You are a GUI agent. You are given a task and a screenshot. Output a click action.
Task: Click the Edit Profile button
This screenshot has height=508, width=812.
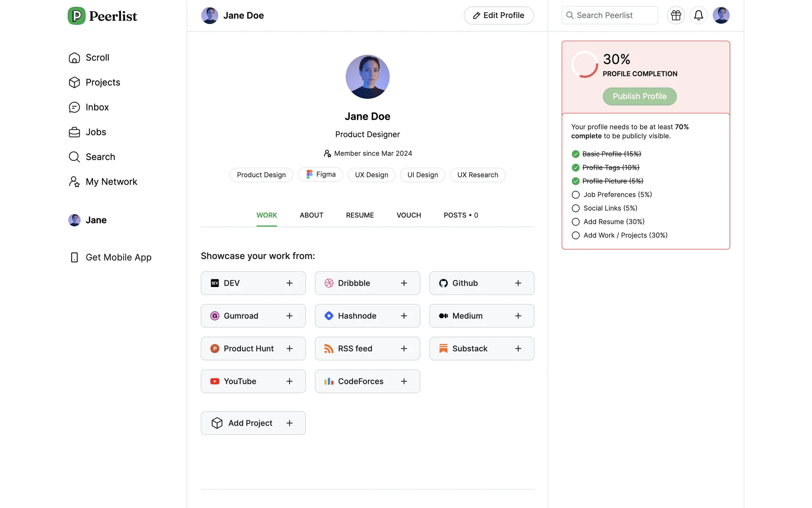[498, 16]
